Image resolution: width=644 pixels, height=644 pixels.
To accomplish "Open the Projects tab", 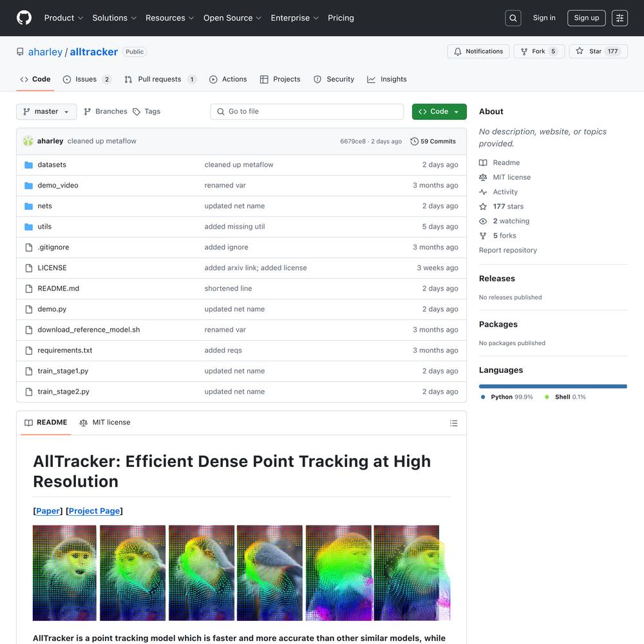I will pos(280,79).
